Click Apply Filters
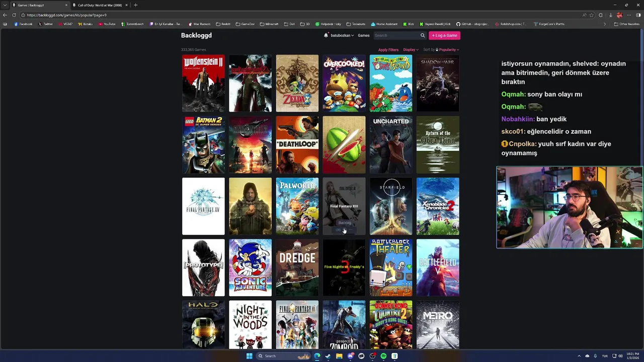Image resolution: width=644 pixels, height=362 pixels. coord(388,50)
